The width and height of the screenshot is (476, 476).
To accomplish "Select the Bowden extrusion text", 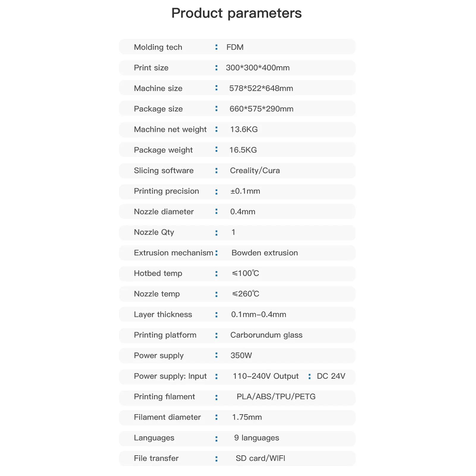I will coord(265,253).
